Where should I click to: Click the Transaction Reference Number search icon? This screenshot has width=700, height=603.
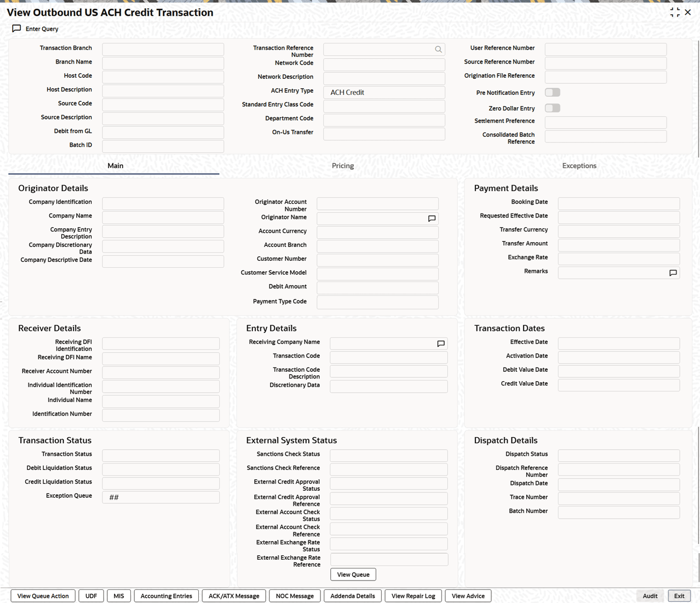(x=438, y=49)
